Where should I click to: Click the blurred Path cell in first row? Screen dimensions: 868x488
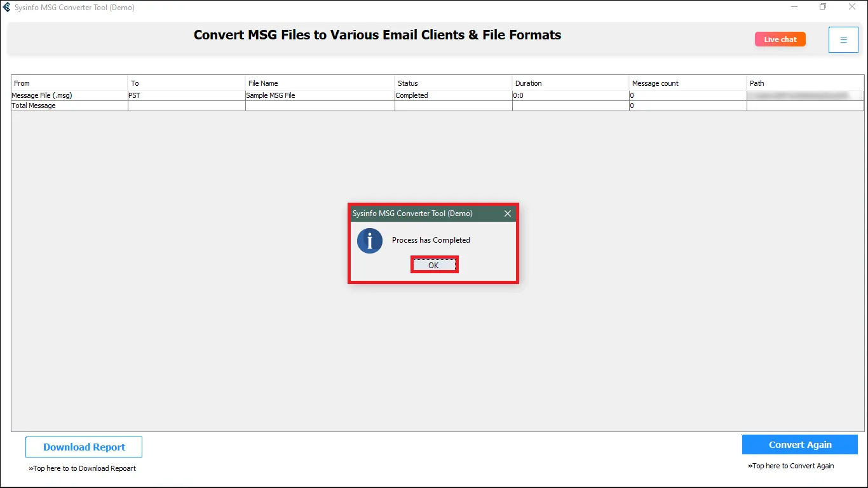tap(805, 95)
